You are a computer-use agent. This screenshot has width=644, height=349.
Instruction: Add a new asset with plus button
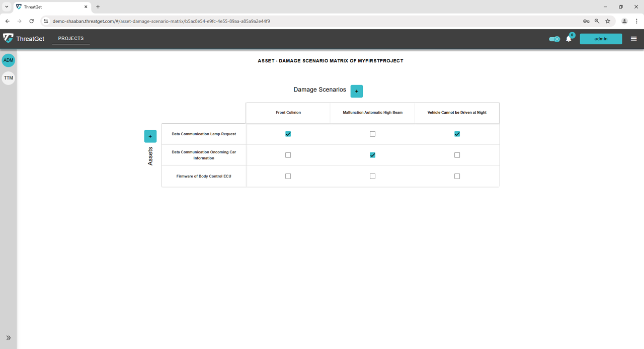[x=150, y=136]
